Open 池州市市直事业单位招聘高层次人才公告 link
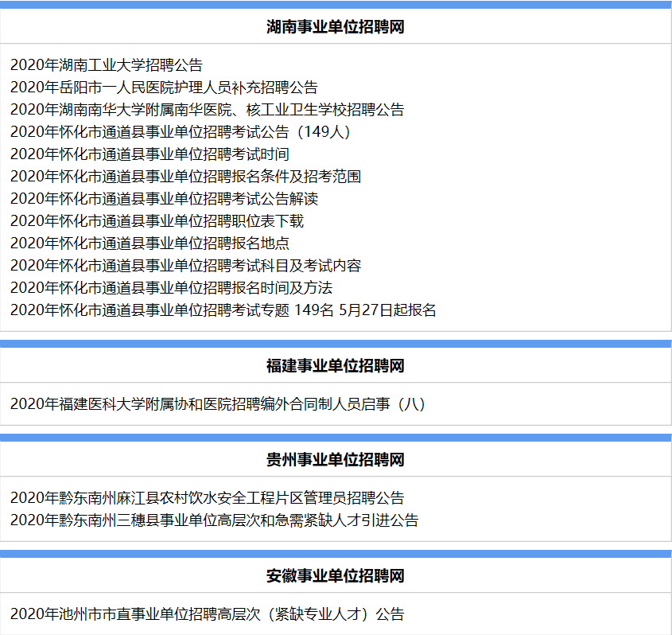672x635 pixels. click(207, 614)
